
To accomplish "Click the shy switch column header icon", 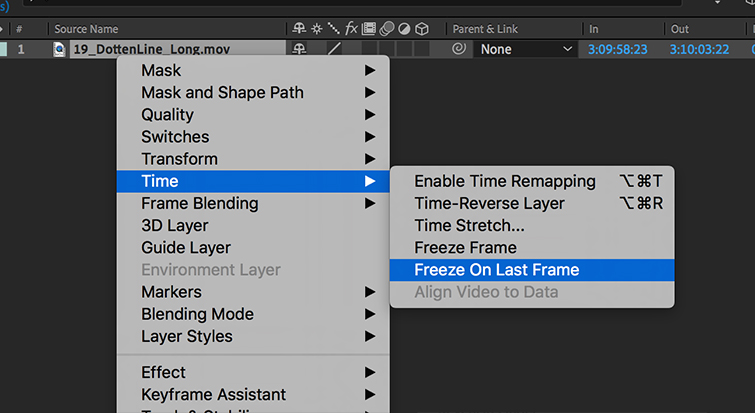I will (298, 29).
